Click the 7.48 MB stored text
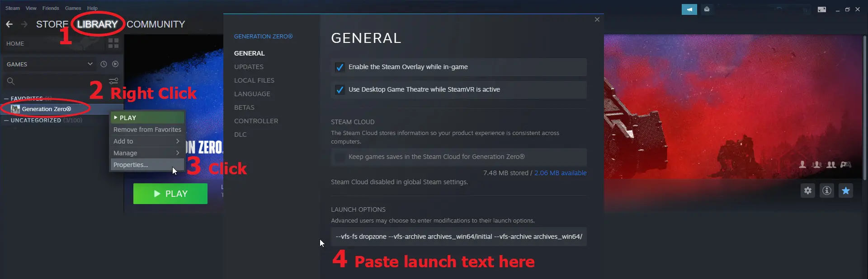This screenshot has height=279, width=868. [x=506, y=173]
